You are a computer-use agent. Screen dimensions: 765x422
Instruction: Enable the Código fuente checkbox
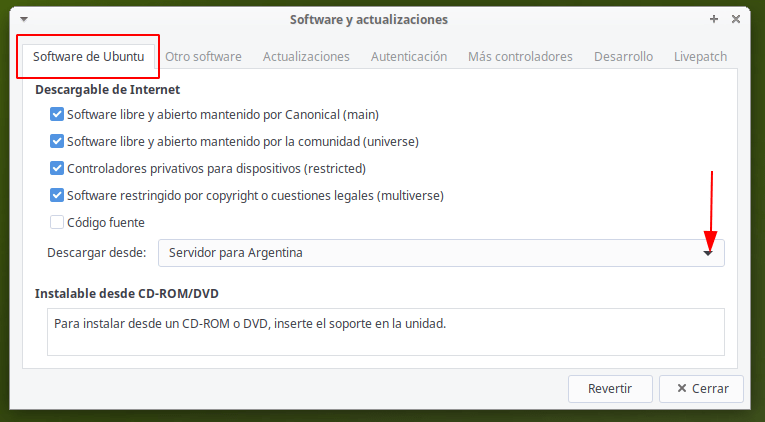coord(57,222)
